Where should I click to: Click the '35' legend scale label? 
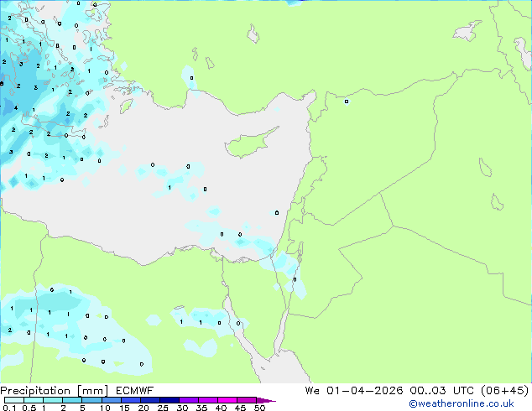click(x=201, y=408)
